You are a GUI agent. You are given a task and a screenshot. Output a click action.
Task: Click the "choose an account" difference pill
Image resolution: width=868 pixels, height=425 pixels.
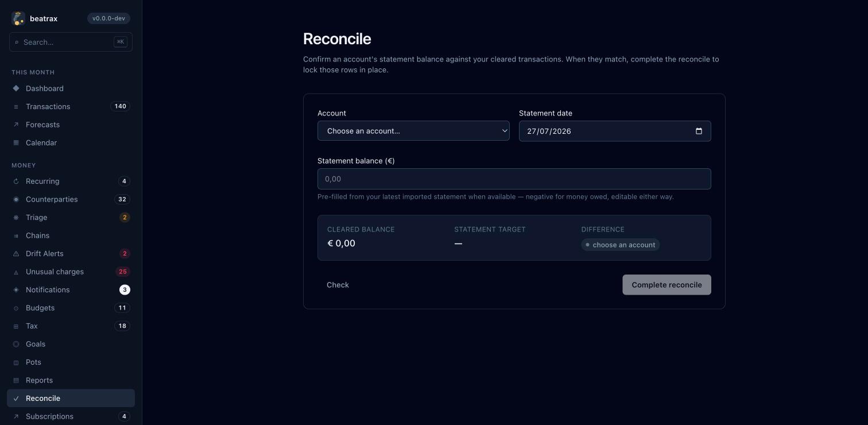point(620,245)
